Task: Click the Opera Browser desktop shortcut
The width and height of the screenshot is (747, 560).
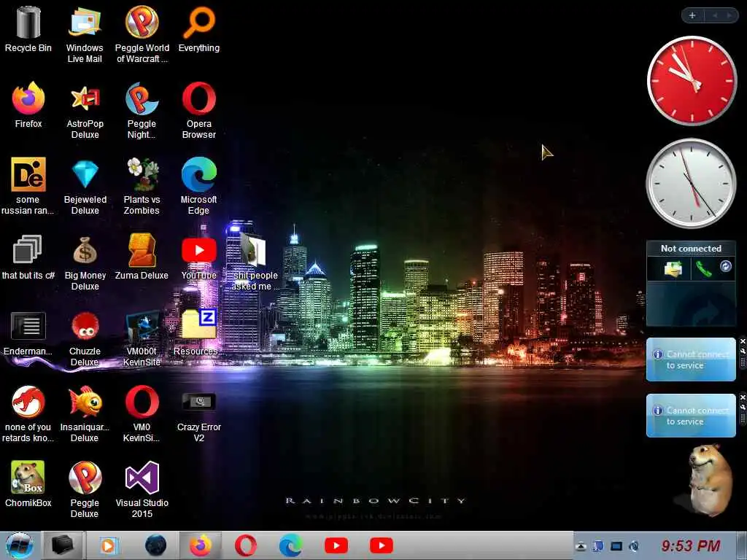Action: pyautogui.click(x=199, y=111)
